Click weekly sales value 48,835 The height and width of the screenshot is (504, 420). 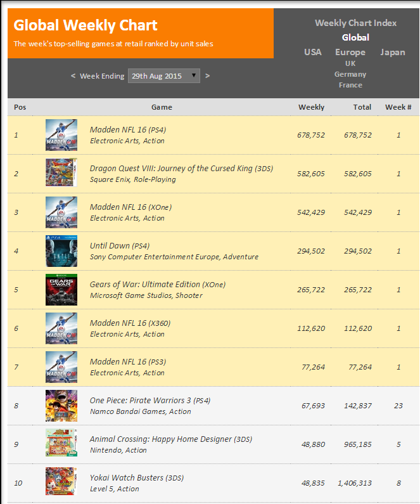[x=313, y=483]
